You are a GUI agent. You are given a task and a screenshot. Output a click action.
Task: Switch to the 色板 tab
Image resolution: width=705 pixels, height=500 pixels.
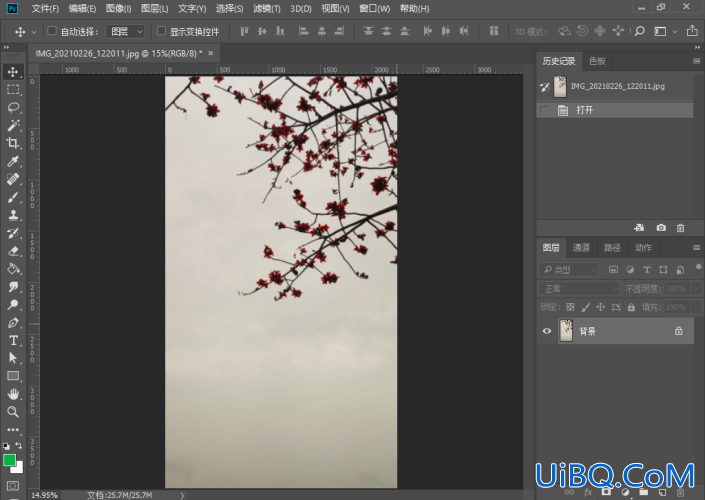click(x=597, y=61)
